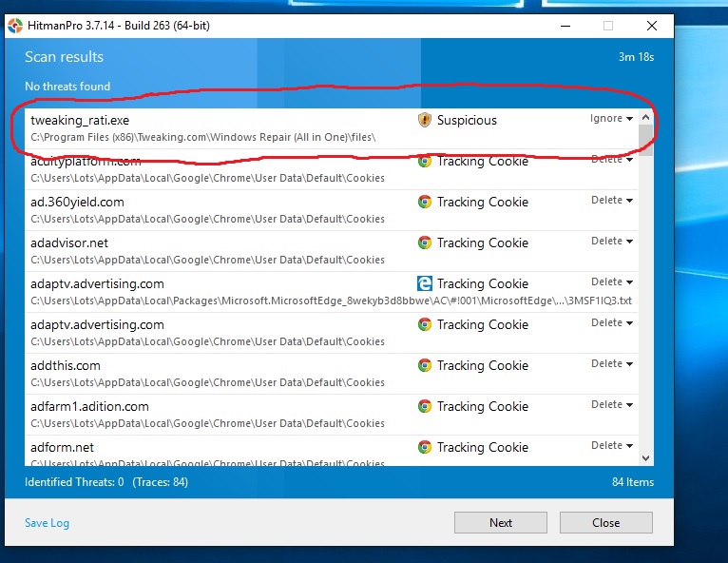Click the scroll up arrow of results list

(646, 118)
